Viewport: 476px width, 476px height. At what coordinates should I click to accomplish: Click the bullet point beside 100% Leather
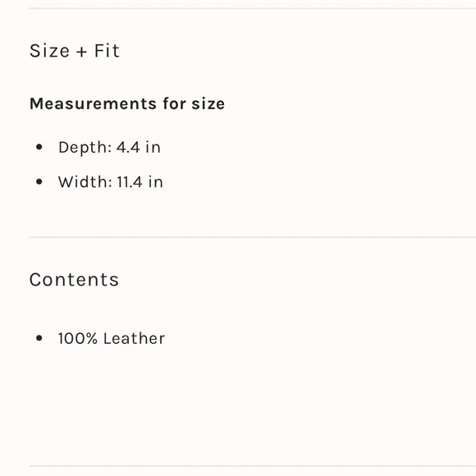coord(39,338)
